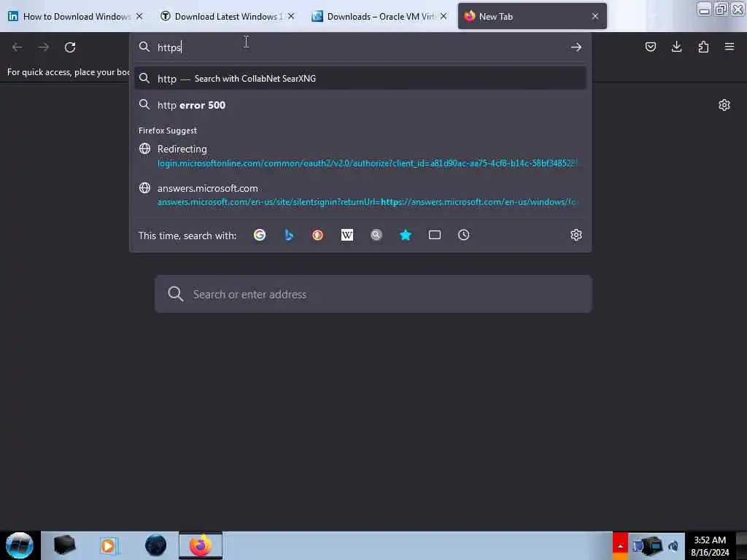Image resolution: width=747 pixels, height=560 pixels.
Task: Click the 'Search or enter address' box
Action: click(373, 294)
